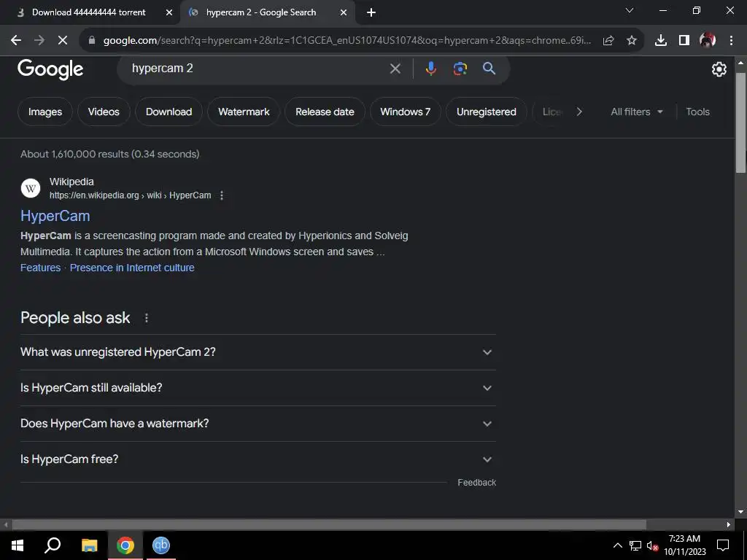Open Windows Start menu
The width and height of the screenshot is (747, 560).
pyautogui.click(x=18, y=545)
